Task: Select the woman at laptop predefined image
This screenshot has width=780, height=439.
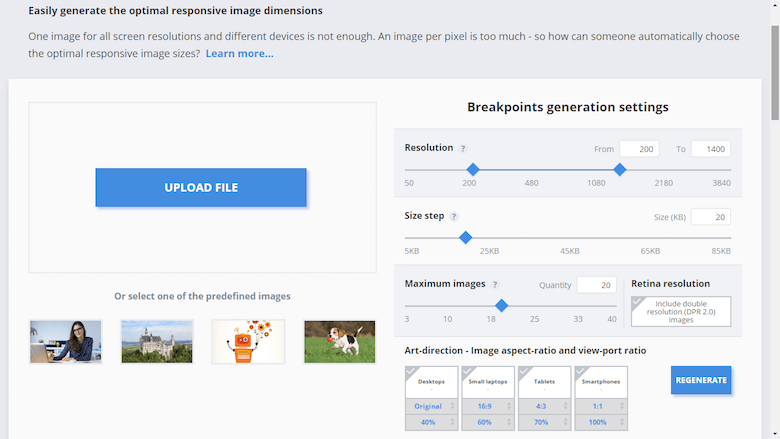Action: click(66, 341)
